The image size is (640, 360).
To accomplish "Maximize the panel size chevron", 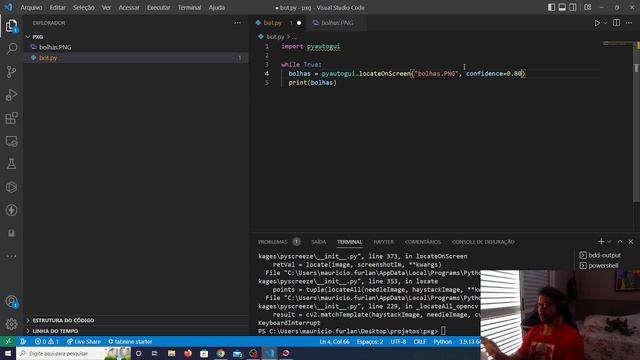I will (620, 242).
